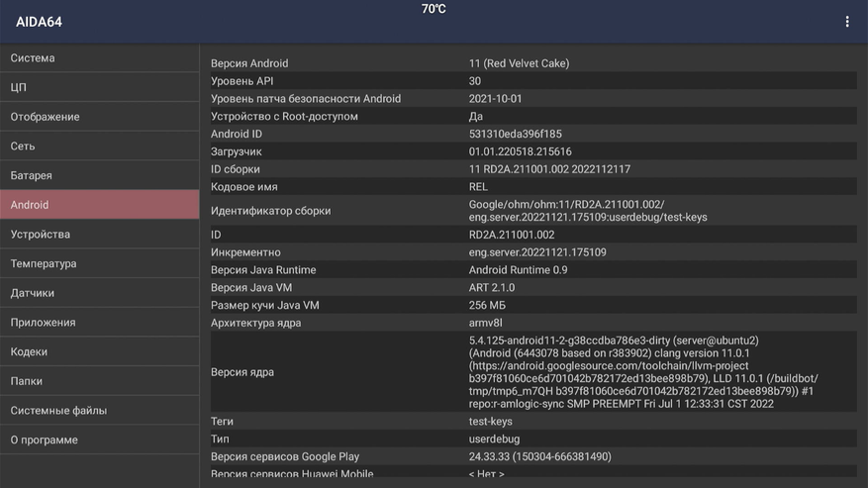Open the Кодеки section
868x488 pixels.
coord(99,351)
